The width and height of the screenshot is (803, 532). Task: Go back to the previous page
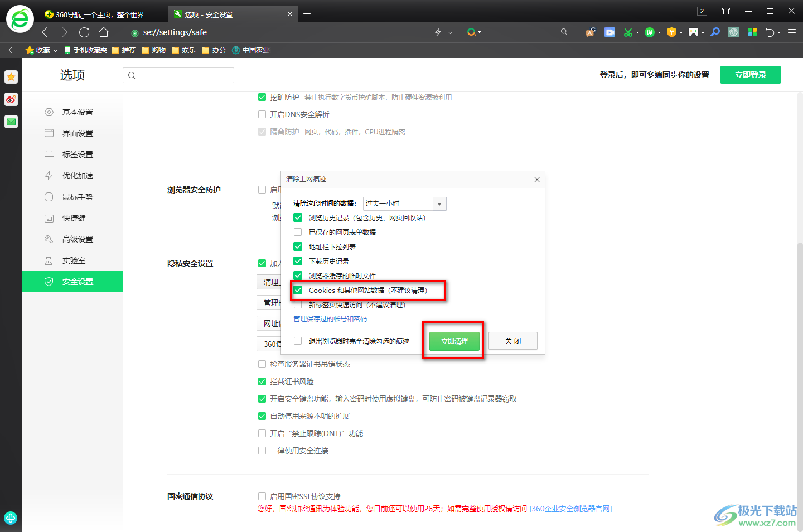pyautogui.click(x=45, y=32)
